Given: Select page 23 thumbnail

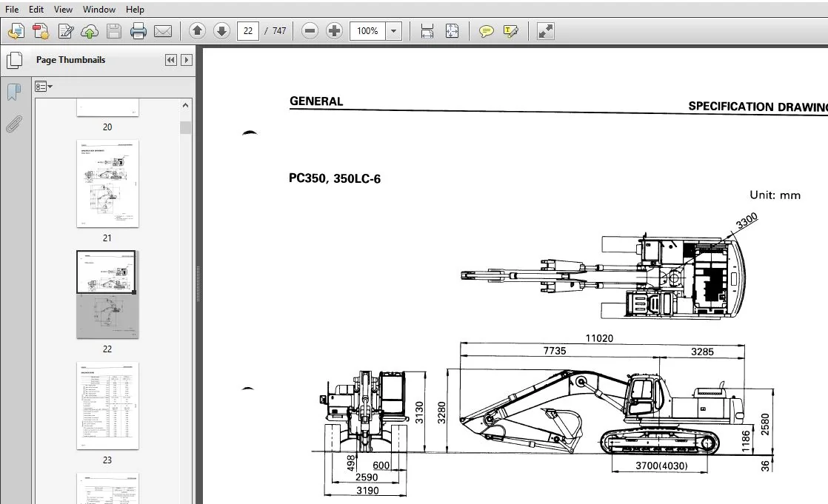Looking at the screenshot, I should click(107, 406).
